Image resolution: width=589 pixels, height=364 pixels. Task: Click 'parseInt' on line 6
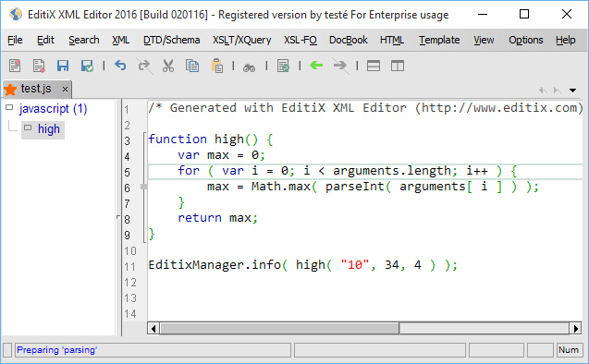[355, 186]
